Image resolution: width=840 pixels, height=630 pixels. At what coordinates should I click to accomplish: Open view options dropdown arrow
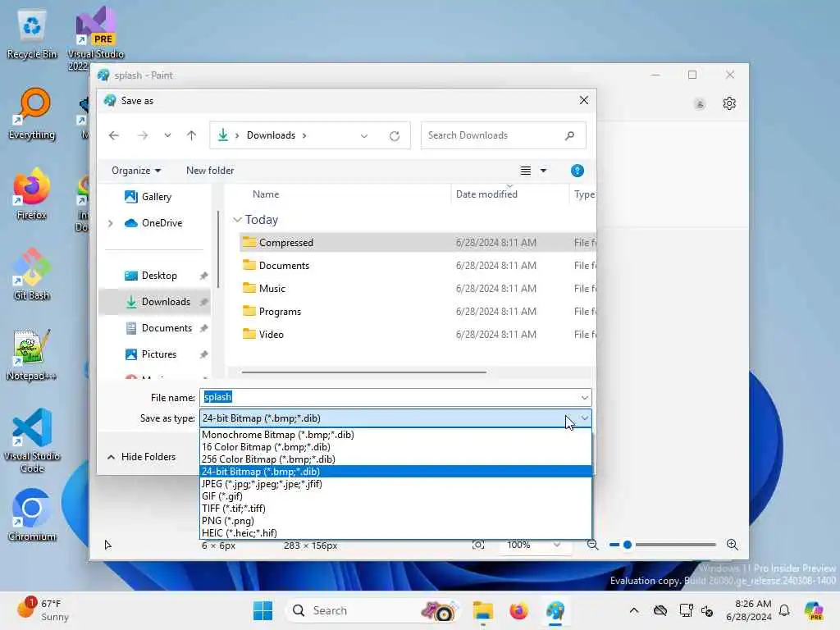pyautogui.click(x=543, y=171)
